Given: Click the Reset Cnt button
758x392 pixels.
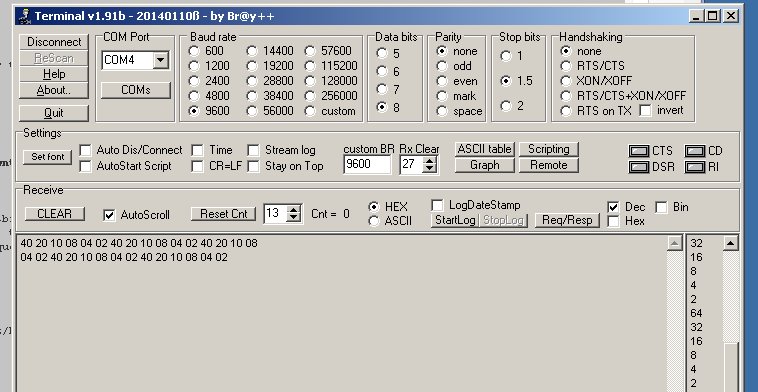Looking at the screenshot, I should click(x=223, y=214).
